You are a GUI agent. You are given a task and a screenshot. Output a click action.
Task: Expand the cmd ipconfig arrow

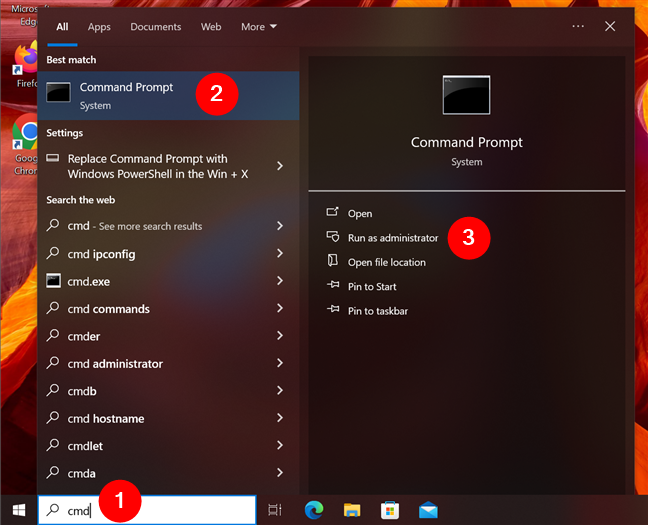coord(280,253)
